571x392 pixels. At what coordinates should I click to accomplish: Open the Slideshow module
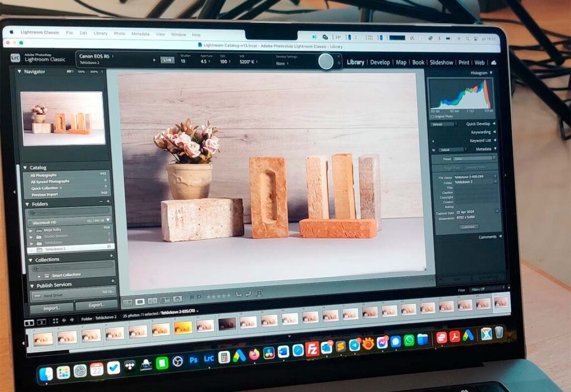[x=442, y=62]
